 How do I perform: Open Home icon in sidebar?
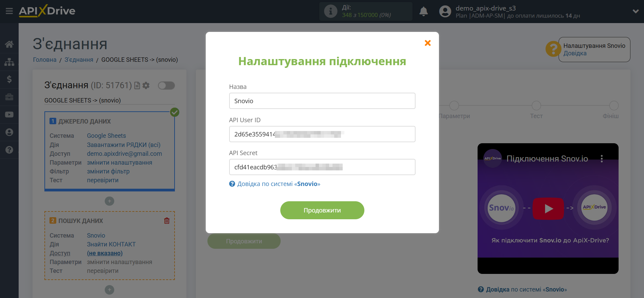pos(9,44)
